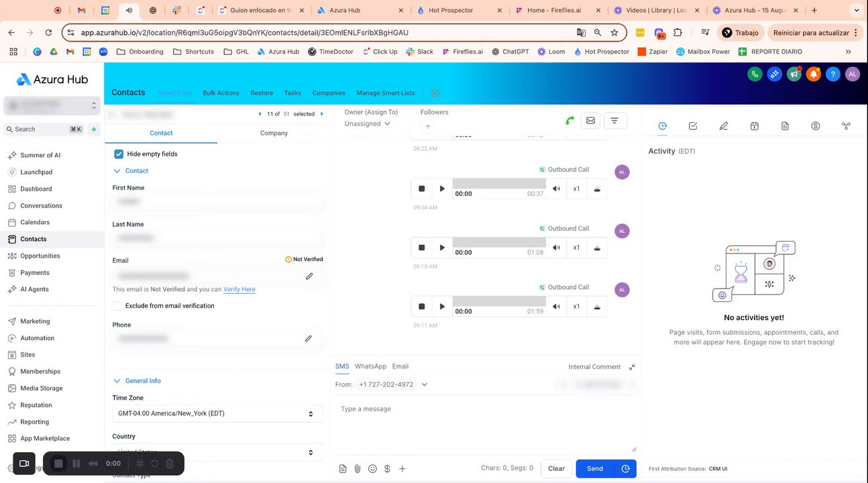Open the help question mark icon
The width and height of the screenshot is (868, 483).
point(832,74)
